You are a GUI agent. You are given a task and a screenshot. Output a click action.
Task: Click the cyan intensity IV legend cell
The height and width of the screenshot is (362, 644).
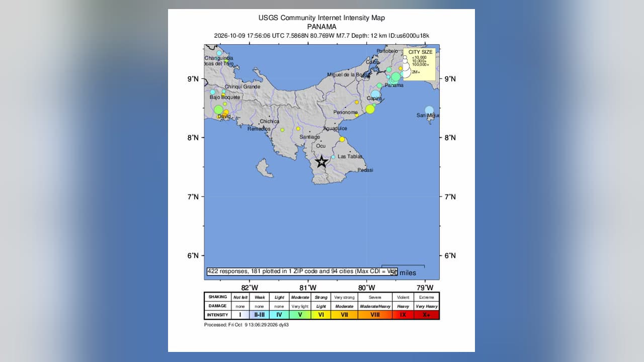[279, 315]
